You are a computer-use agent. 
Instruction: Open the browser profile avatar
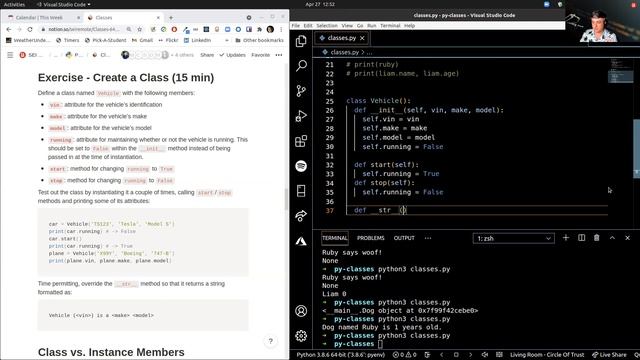(x=270, y=29)
